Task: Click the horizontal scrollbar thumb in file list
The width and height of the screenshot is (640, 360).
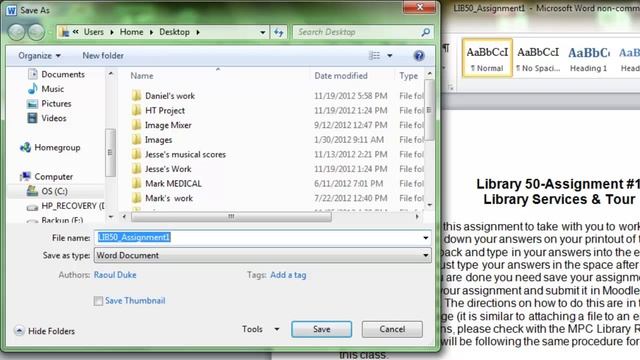Action: tap(231, 216)
